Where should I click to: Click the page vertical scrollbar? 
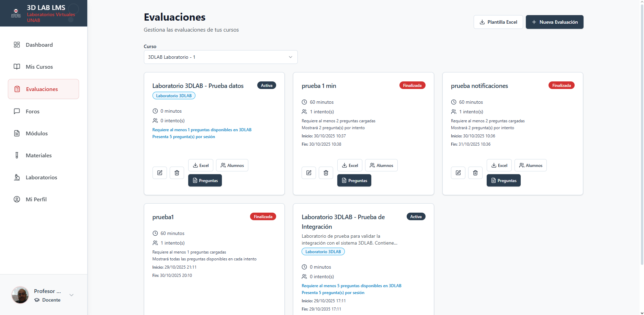click(x=642, y=137)
